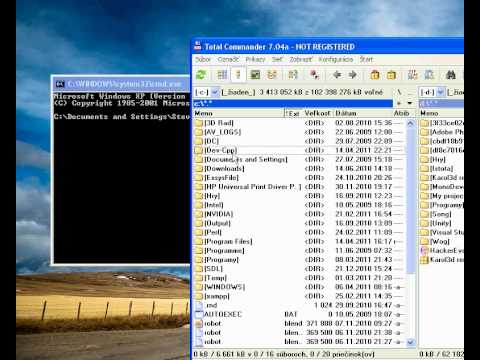Expand the left panel drive [-c-] dropdown
The height and width of the screenshot is (360, 480).
tap(215, 92)
